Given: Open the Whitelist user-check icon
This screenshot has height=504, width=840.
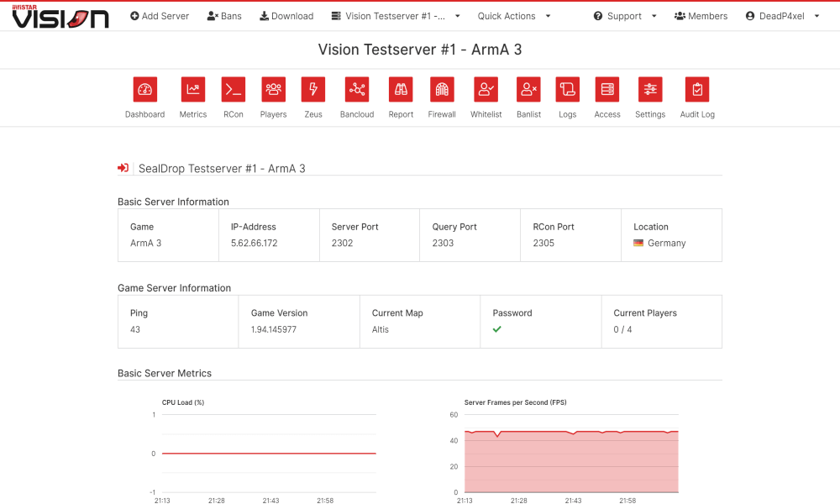Looking at the screenshot, I should pos(486,89).
